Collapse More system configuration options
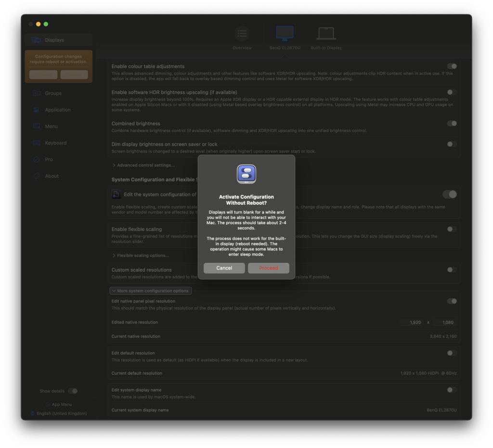493x448 pixels. click(150, 291)
